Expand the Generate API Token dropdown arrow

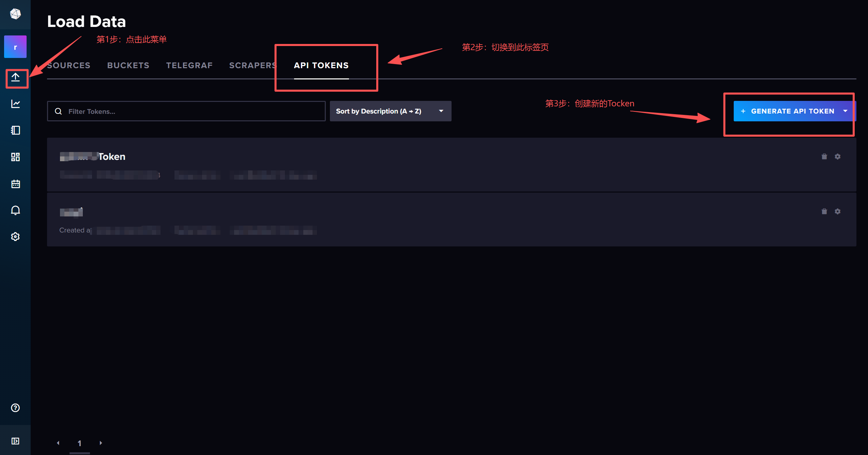pos(845,111)
